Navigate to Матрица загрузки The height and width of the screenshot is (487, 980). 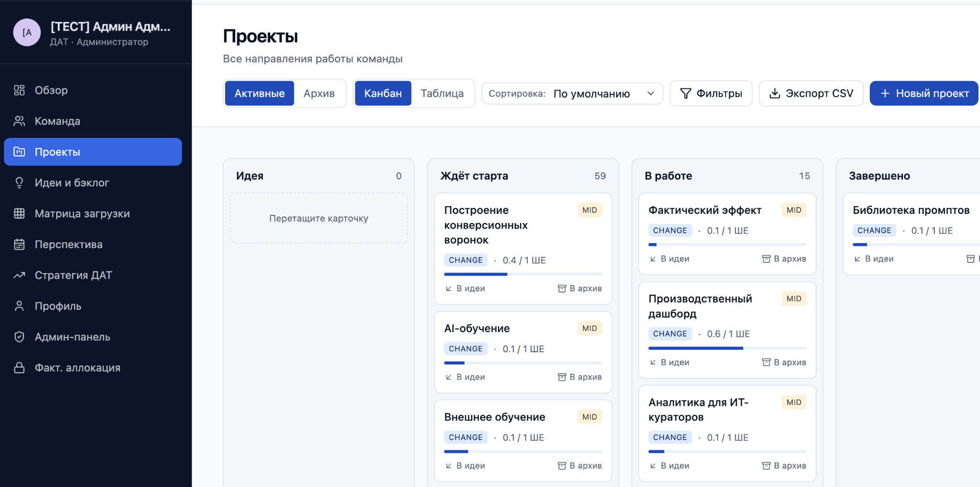[93, 213]
